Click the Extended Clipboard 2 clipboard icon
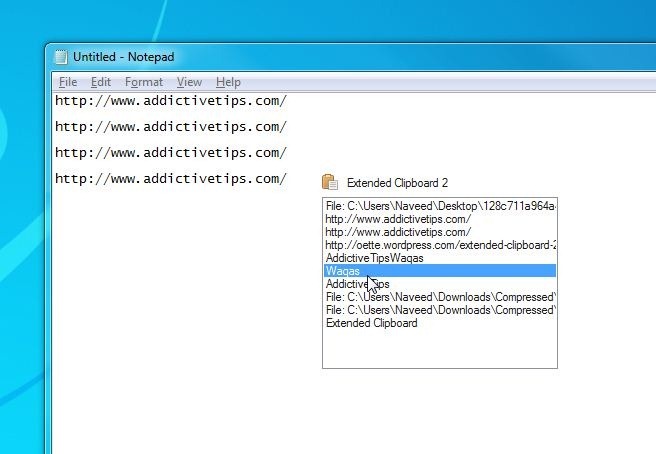Viewport: 656px width, 454px height. (330, 182)
